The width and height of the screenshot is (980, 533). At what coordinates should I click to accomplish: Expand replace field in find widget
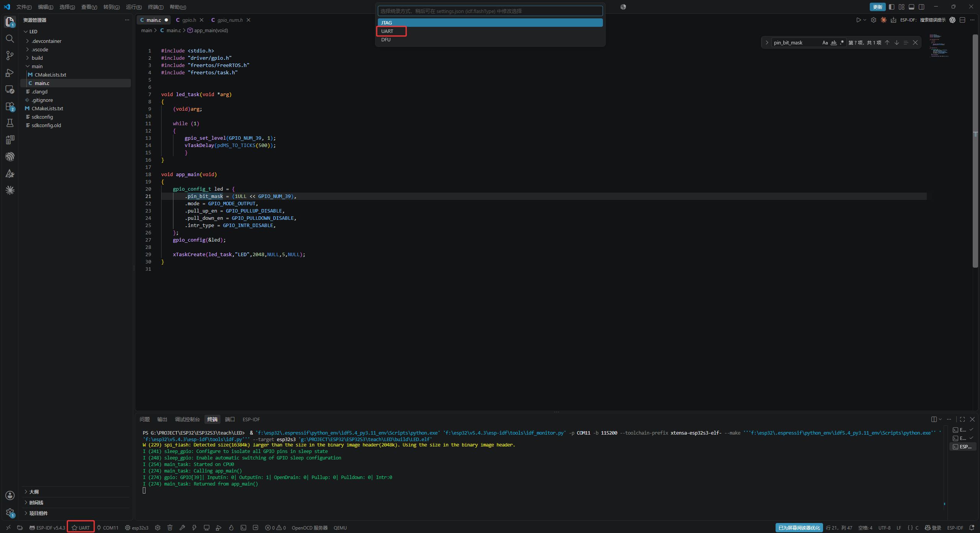pos(767,43)
